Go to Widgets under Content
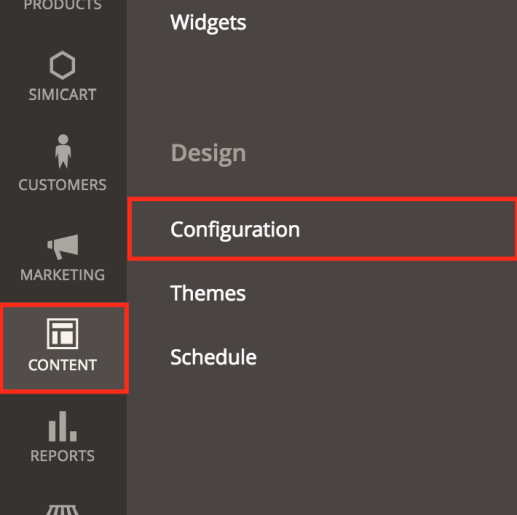The height and width of the screenshot is (515, 517). pos(208,23)
